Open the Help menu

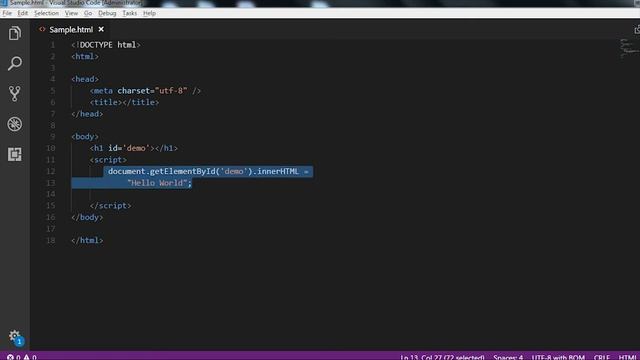149,13
